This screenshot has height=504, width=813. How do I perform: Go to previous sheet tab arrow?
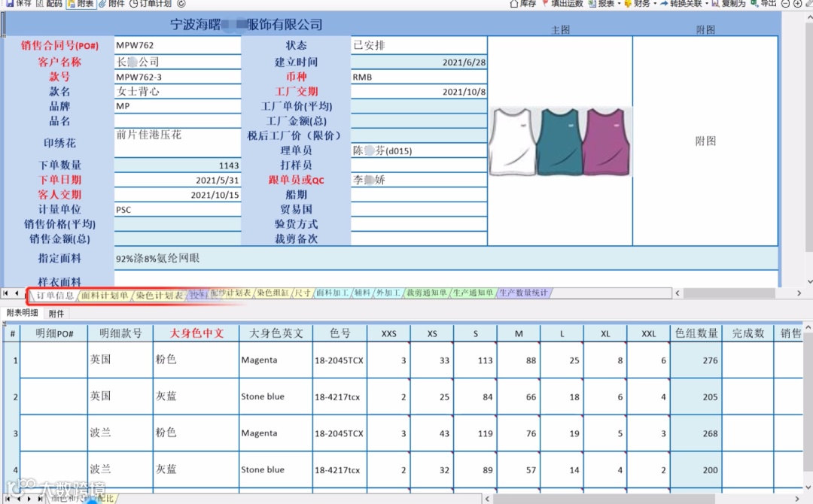point(17,293)
